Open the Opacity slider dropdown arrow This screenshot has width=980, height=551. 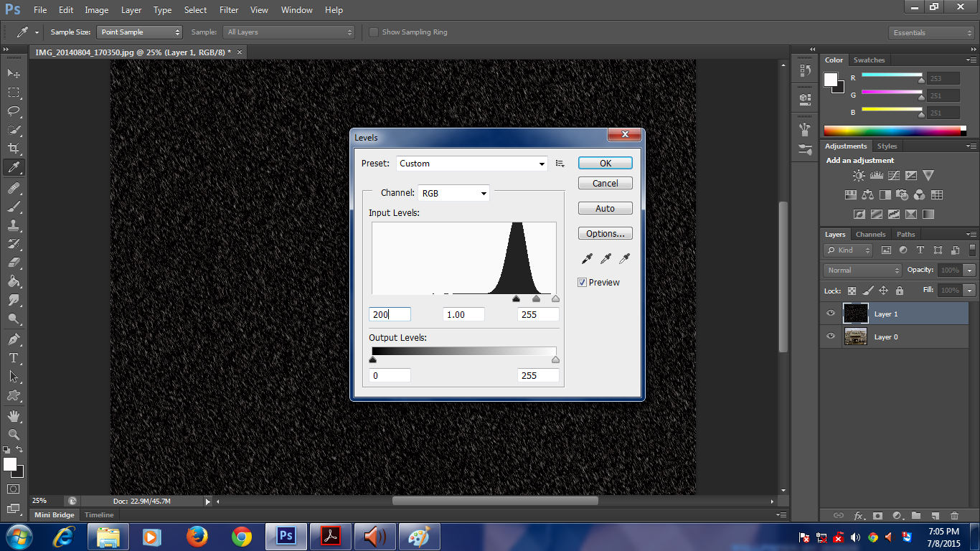pos(970,270)
